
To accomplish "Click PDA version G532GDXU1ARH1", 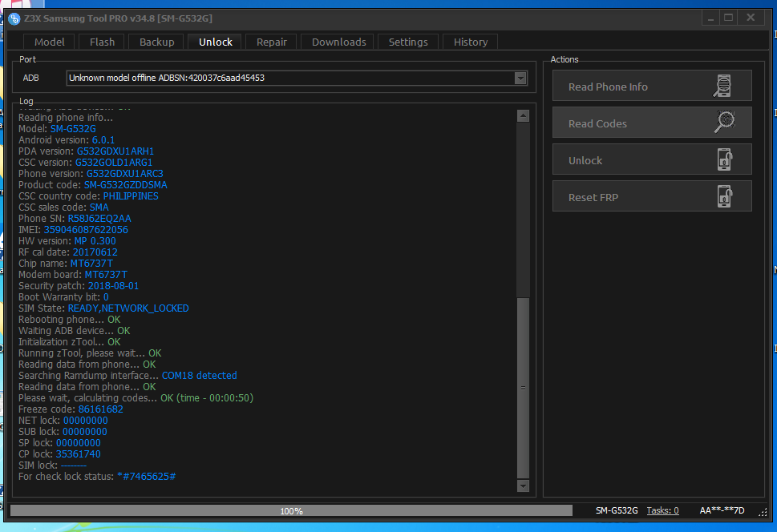I will pyautogui.click(x=115, y=151).
